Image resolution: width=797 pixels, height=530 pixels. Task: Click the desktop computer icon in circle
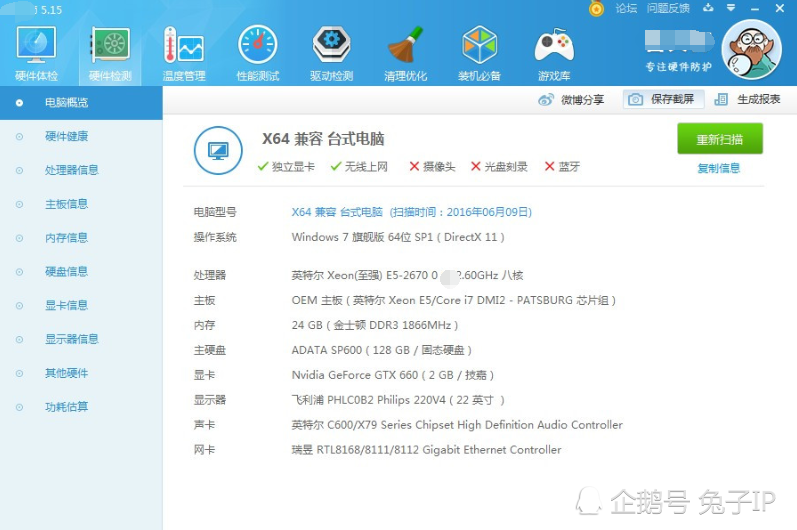[218, 150]
